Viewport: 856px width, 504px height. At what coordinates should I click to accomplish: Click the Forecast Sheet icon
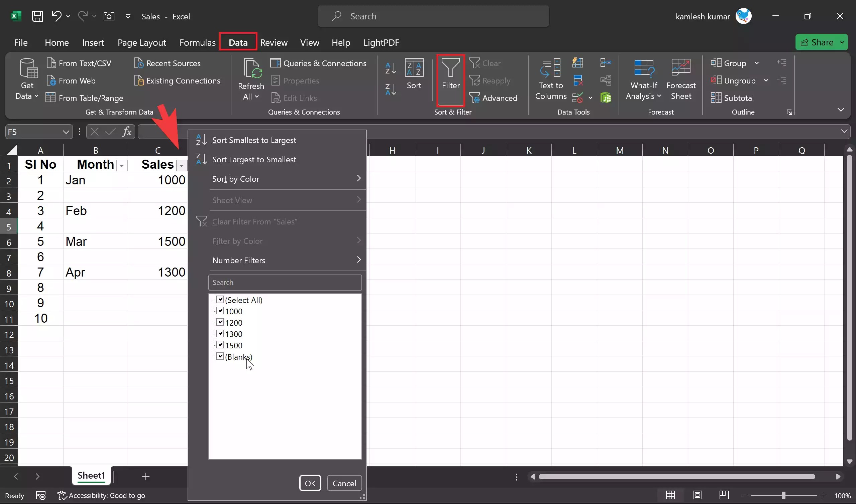[681, 78]
